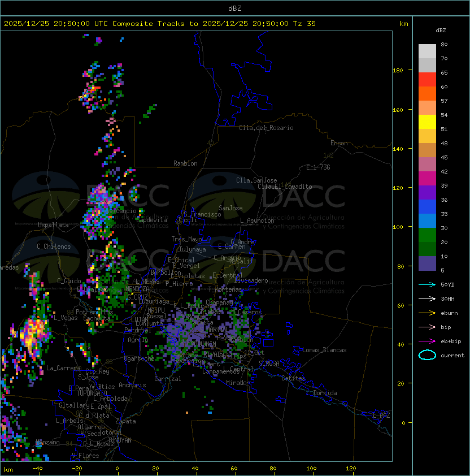This screenshot has height=476, width=470.
Task: Click the 'Carrizal' map label
Action: point(167,379)
